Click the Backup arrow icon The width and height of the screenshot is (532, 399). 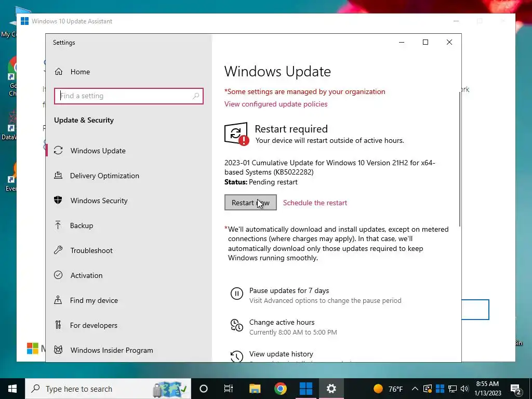click(58, 225)
